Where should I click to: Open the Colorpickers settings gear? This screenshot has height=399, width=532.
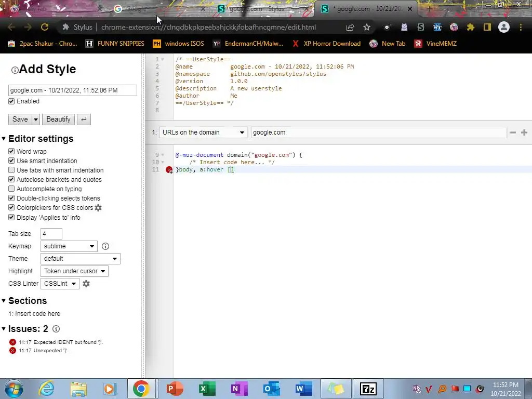click(x=98, y=208)
